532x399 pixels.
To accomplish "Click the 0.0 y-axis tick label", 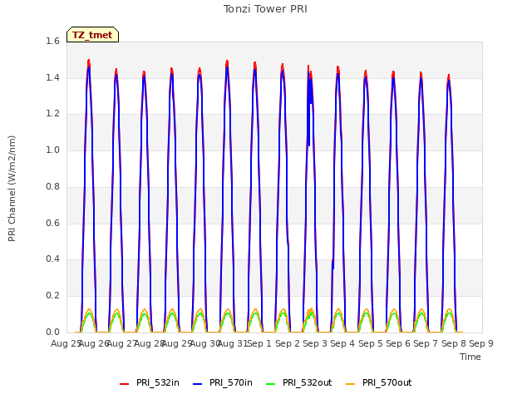I will (52, 332).
